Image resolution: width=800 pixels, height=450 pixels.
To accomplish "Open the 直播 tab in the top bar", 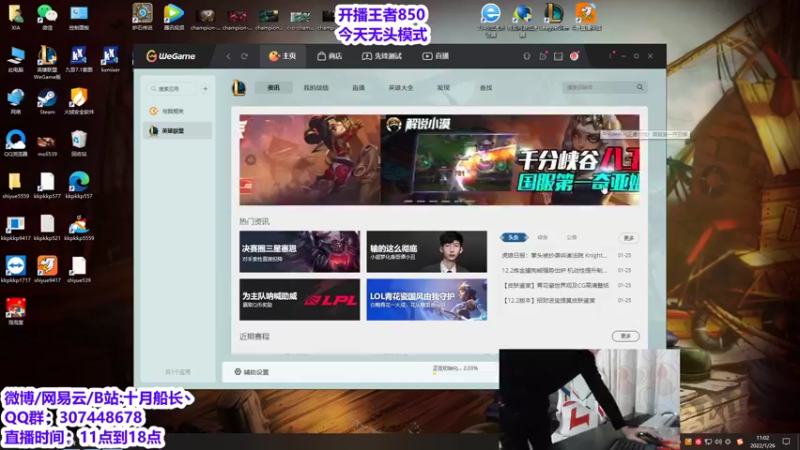I will pyautogui.click(x=435, y=56).
